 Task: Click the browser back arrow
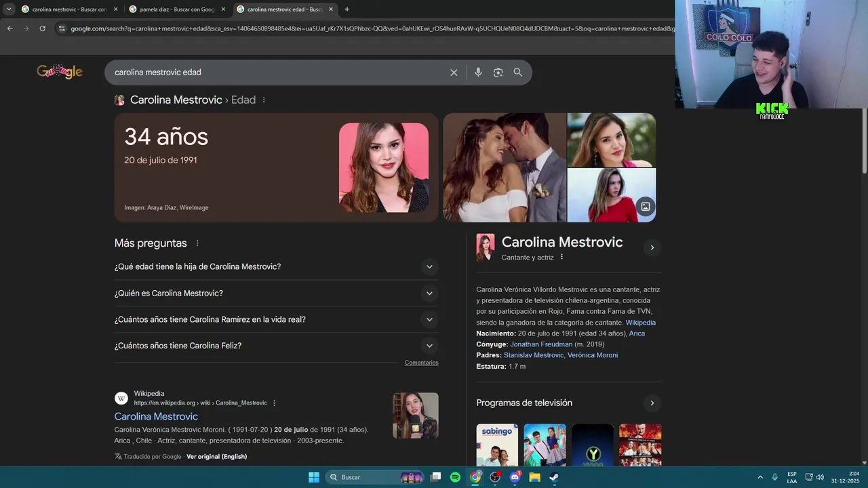(9, 28)
